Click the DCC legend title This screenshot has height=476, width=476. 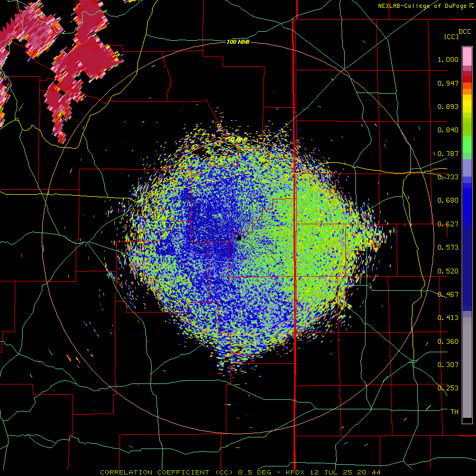pyautogui.click(x=464, y=32)
